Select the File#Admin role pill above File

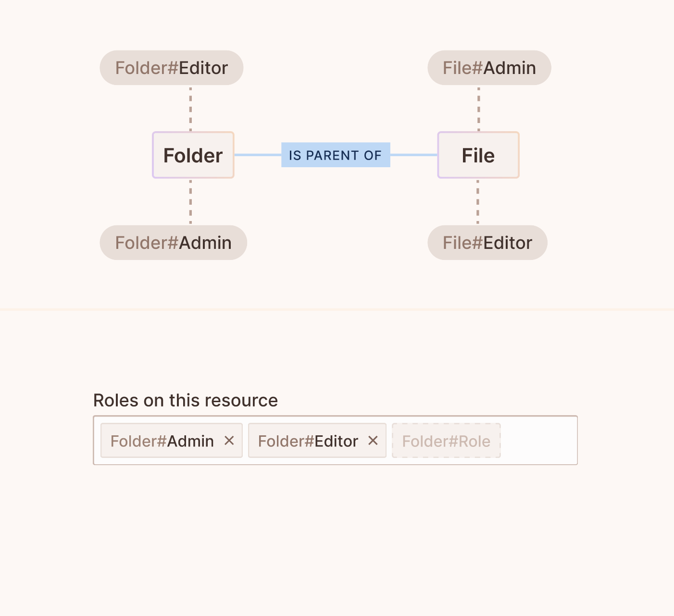click(489, 68)
